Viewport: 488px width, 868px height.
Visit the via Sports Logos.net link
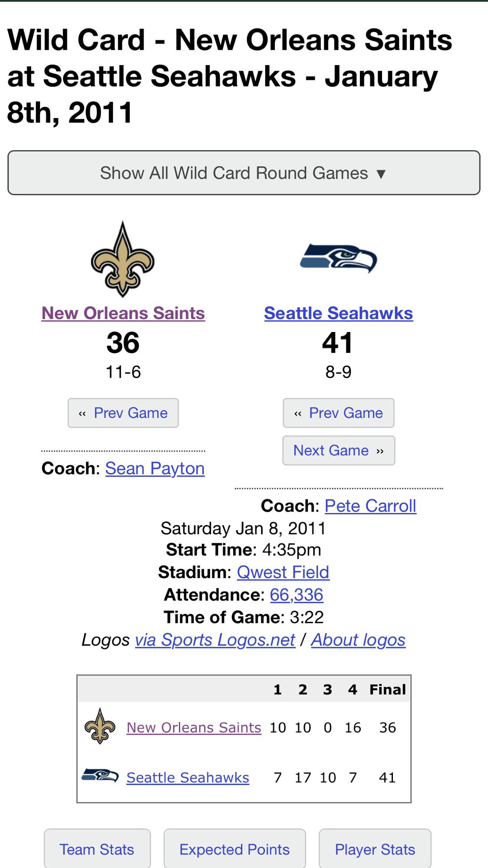(215, 640)
